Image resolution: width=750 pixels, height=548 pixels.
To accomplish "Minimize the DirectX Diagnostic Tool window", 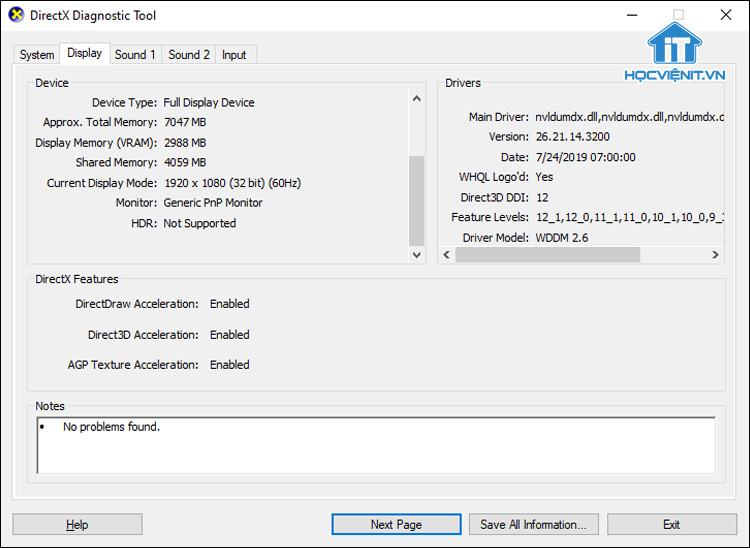I will click(632, 15).
